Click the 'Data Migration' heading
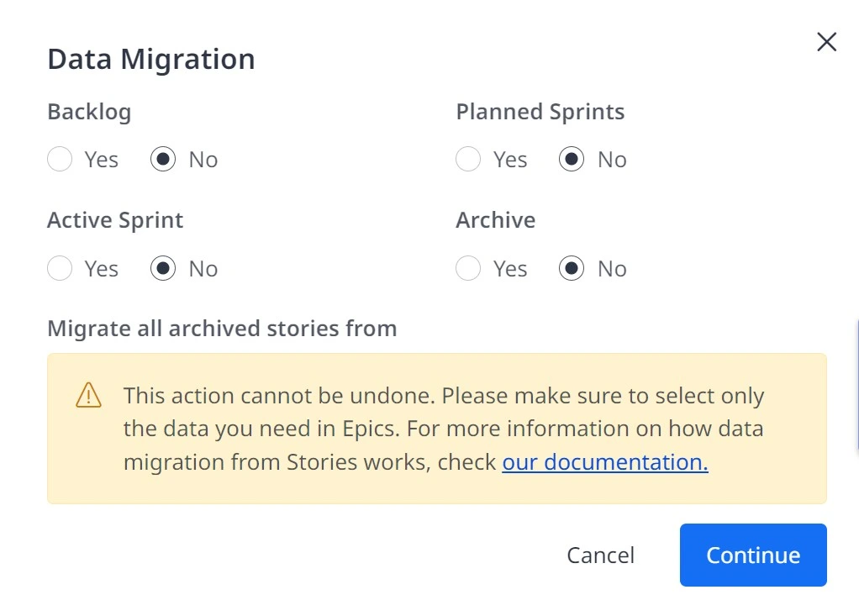859x616 pixels. coord(151,59)
